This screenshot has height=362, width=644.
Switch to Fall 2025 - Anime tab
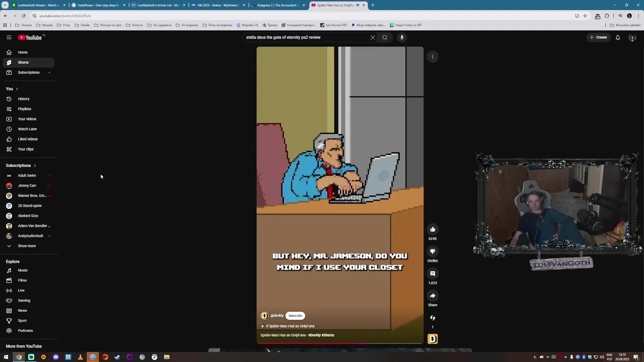(218, 5)
